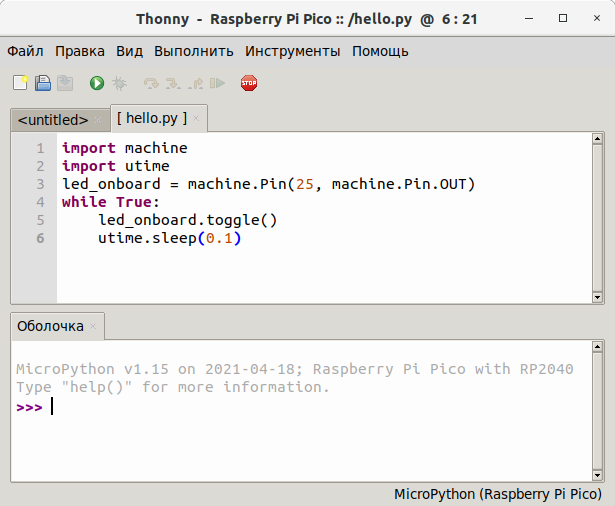The width and height of the screenshot is (615, 506).
Task: Open the Файл menu
Action: pyautogui.click(x=25, y=51)
